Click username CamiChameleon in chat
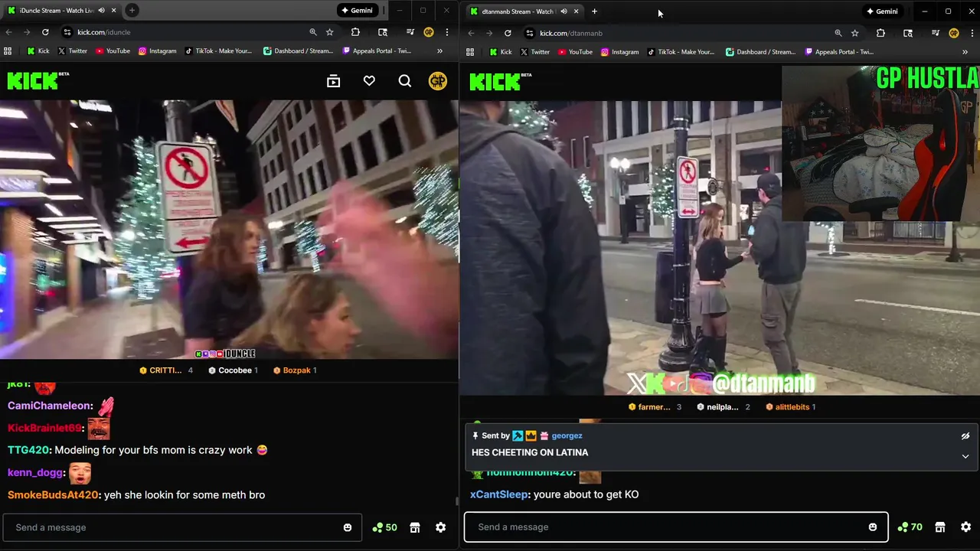Viewport: 980px width, 551px height. (49, 406)
